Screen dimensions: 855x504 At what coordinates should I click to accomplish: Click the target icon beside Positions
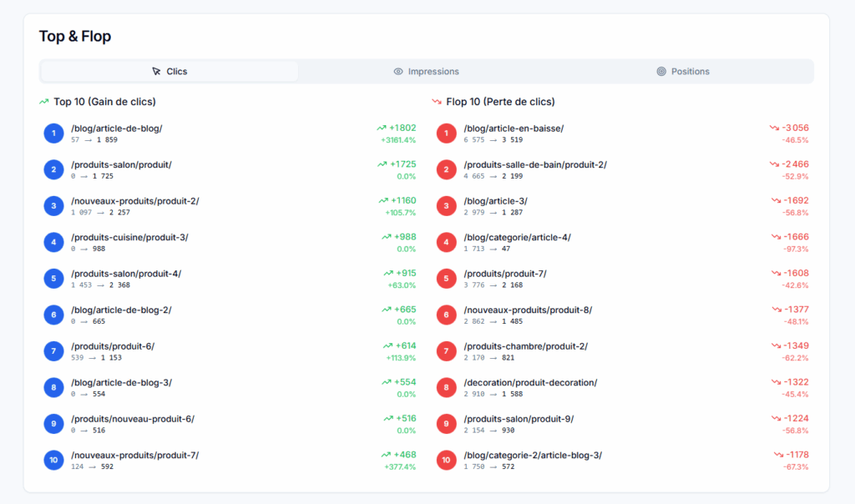[x=661, y=72]
